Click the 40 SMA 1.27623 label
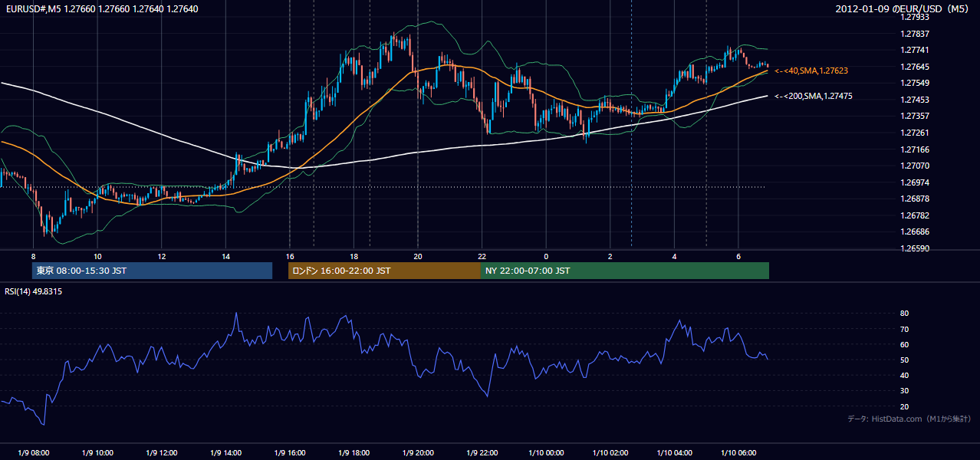Screen dimensions: 980x460 (x=811, y=71)
